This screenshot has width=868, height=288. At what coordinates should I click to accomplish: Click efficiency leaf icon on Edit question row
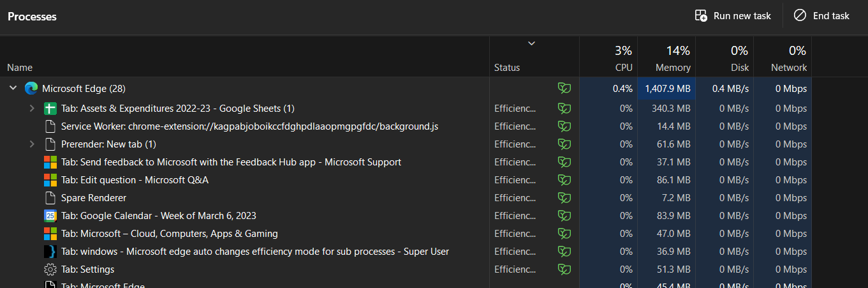pos(564,180)
